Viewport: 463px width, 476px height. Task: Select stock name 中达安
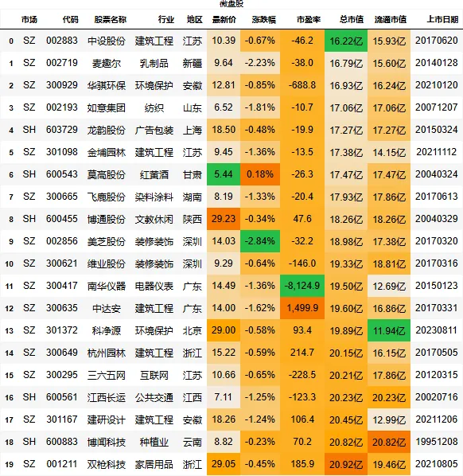click(107, 308)
